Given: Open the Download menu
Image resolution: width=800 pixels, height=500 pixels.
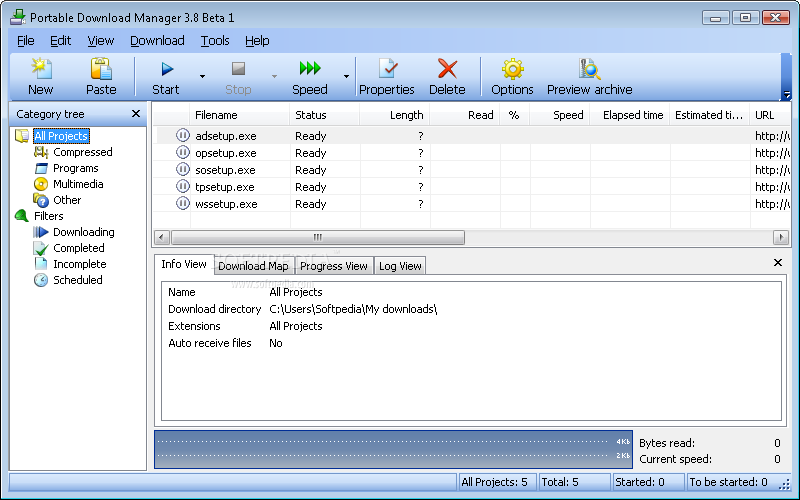Looking at the screenshot, I should tap(157, 41).
